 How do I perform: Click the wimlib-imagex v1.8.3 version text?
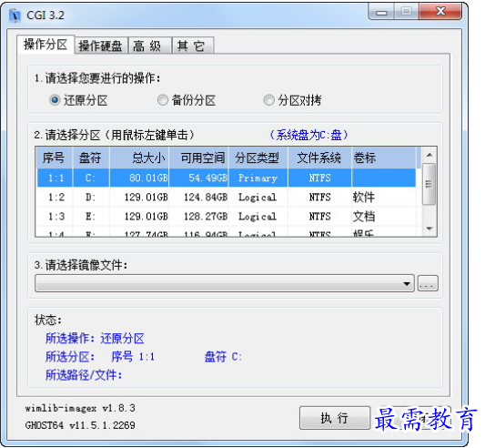[80, 408]
